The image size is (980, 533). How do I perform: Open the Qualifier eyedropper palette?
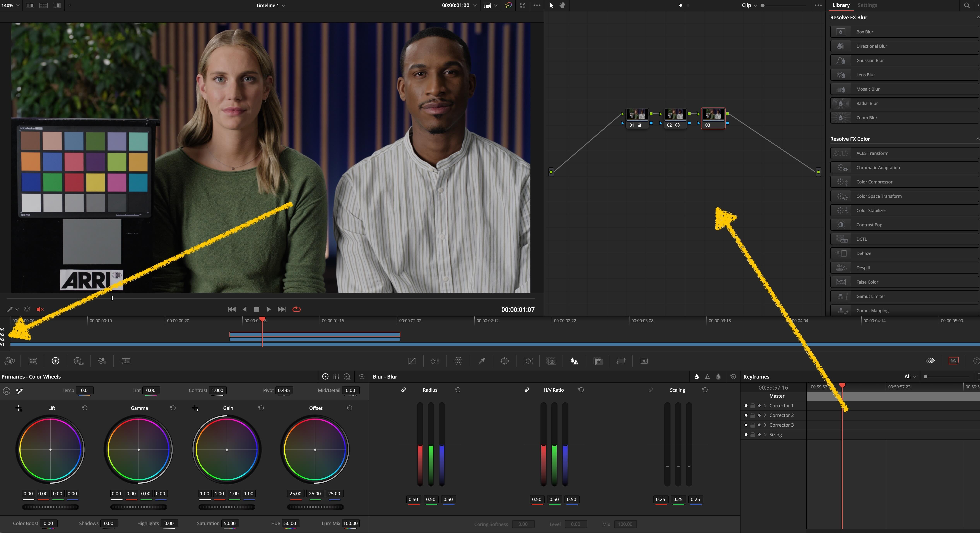click(x=482, y=361)
